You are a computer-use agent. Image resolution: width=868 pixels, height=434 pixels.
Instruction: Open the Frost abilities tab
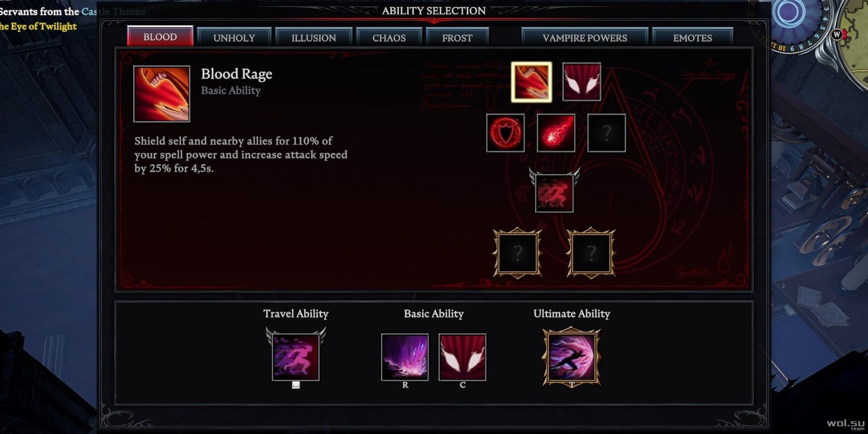[x=457, y=38]
